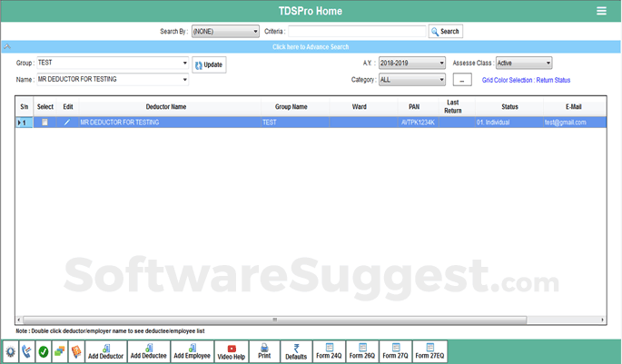Click the Update button
This screenshot has width=622, height=364.
click(209, 64)
